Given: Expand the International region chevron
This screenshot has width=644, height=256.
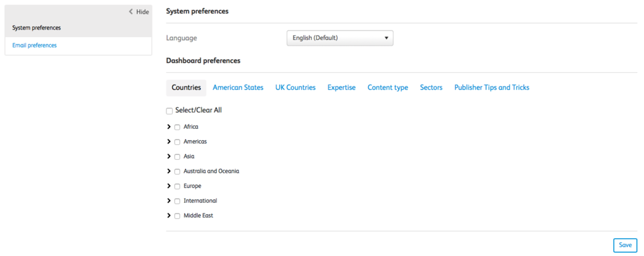Looking at the screenshot, I should (x=169, y=201).
